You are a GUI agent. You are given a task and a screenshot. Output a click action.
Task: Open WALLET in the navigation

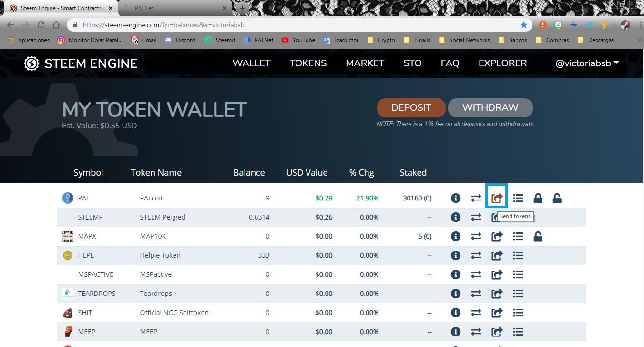251,63
